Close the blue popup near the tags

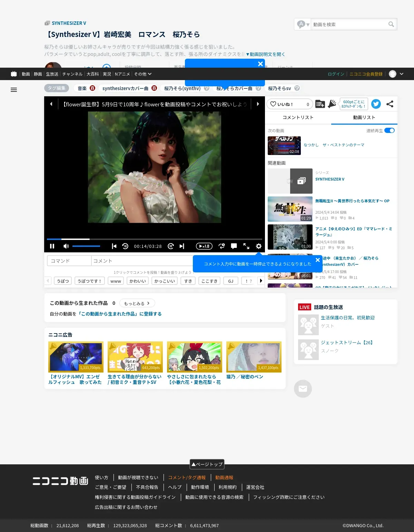[x=260, y=64]
